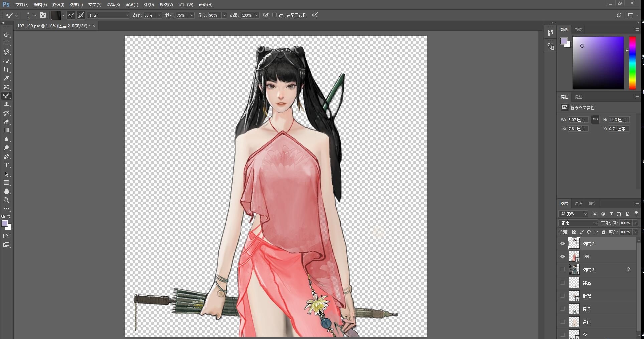Select the Clone Stamp tool

click(x=6, y=104)
